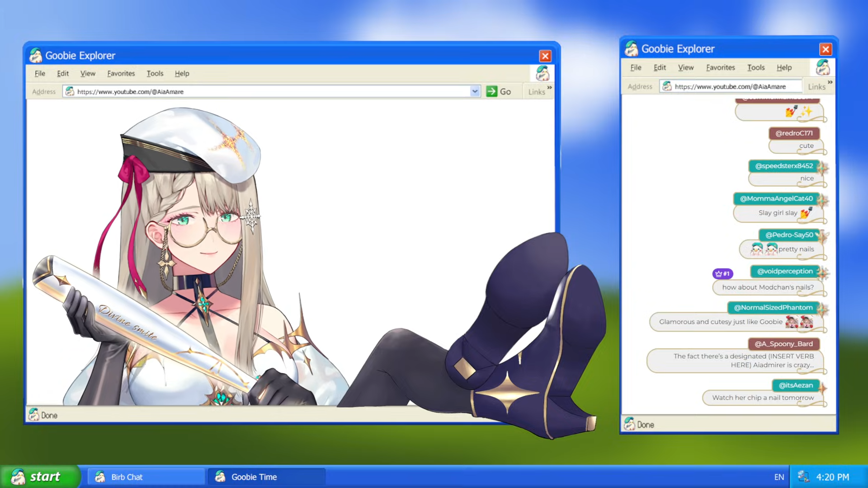Click the system tray network icon by the clock
Screen dimensions: 868x488
point(803,477)
